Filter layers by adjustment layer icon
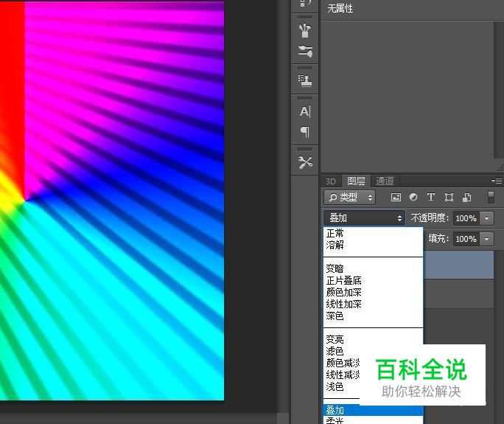This screenshot has height=424, width=504. click(x=413, y=198)
